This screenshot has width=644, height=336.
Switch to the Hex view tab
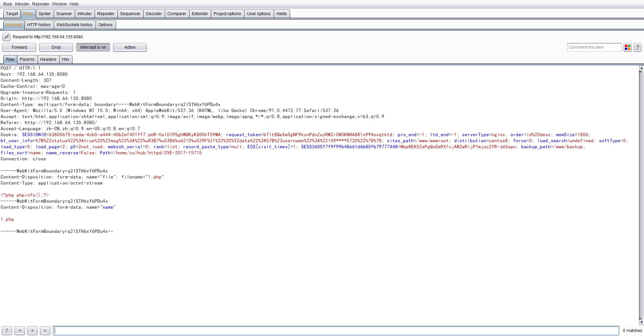(66, 59)
